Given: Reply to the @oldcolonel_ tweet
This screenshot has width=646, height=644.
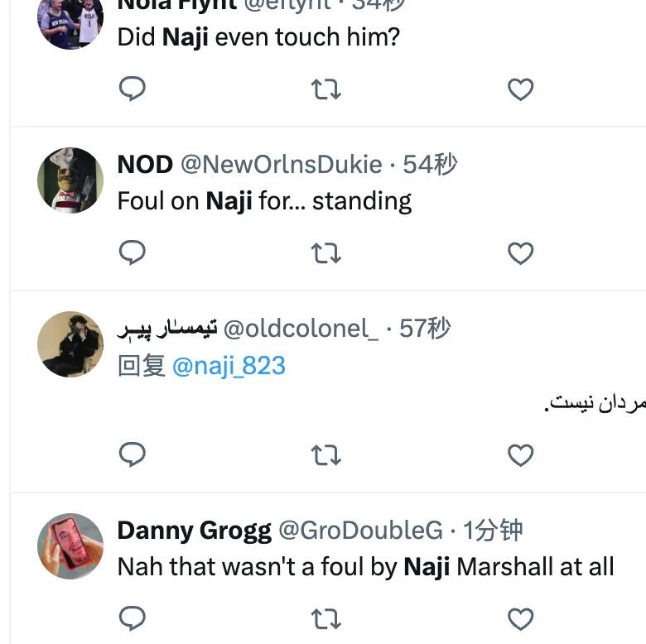Looking at the screenshot, I should (x=133, y=454).
